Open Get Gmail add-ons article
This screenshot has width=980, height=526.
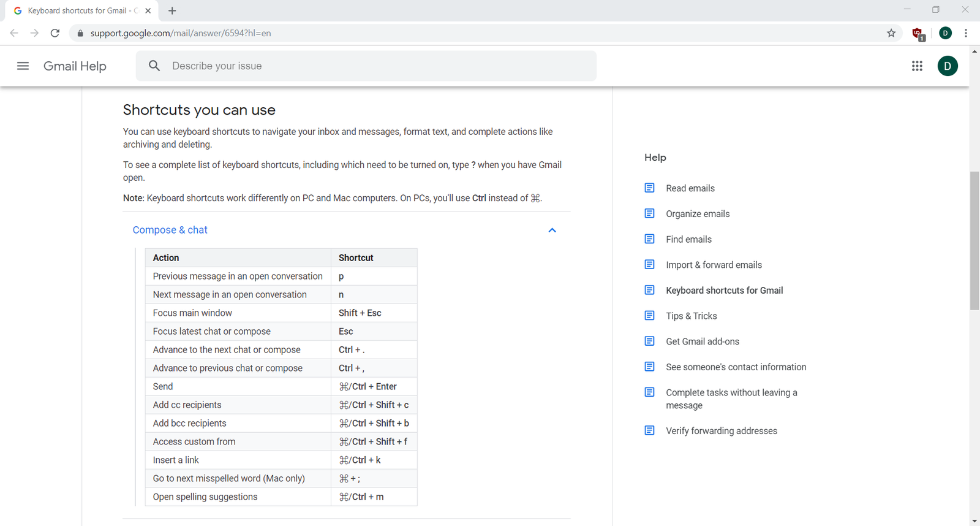tap(703, 341)
